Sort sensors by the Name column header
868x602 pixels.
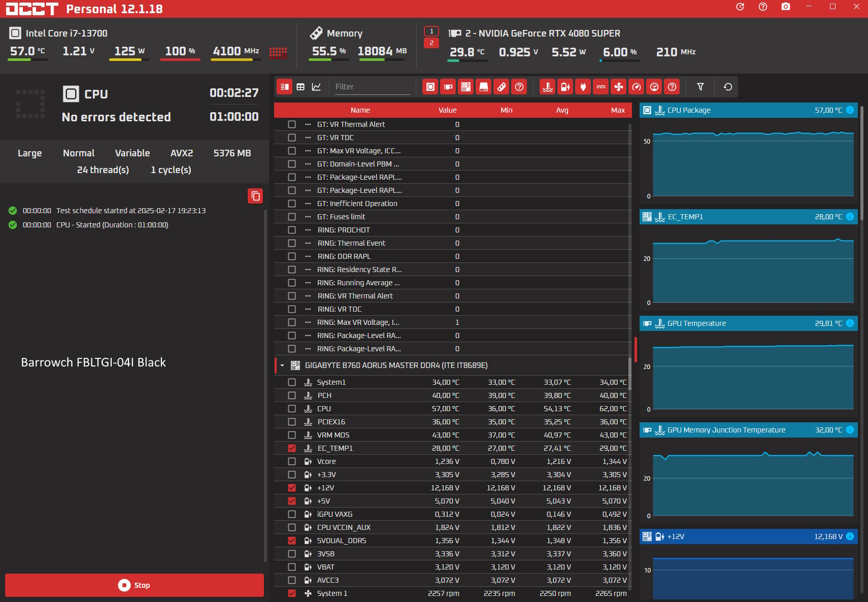pyautogui.click(x=360, y=110)
